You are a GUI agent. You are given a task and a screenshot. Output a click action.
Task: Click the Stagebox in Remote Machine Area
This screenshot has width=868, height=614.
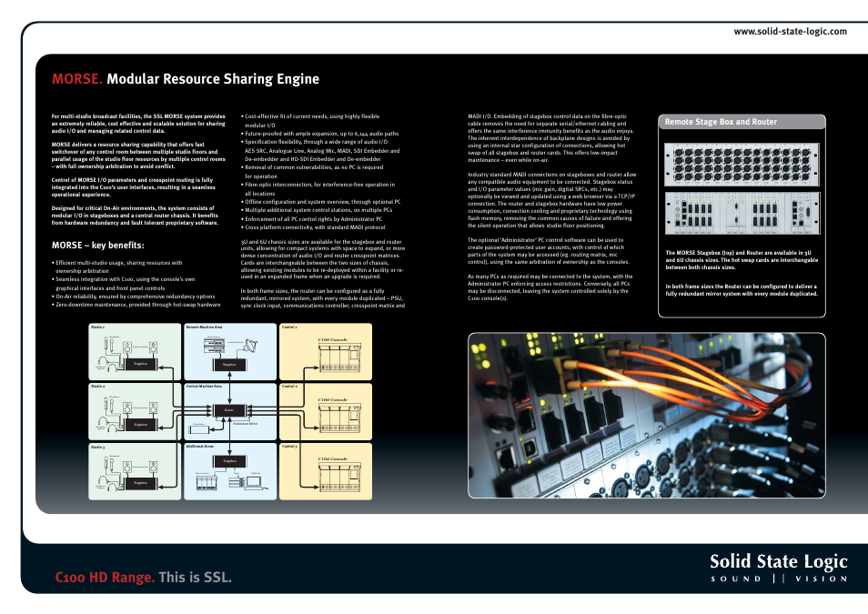pos(229,365)
